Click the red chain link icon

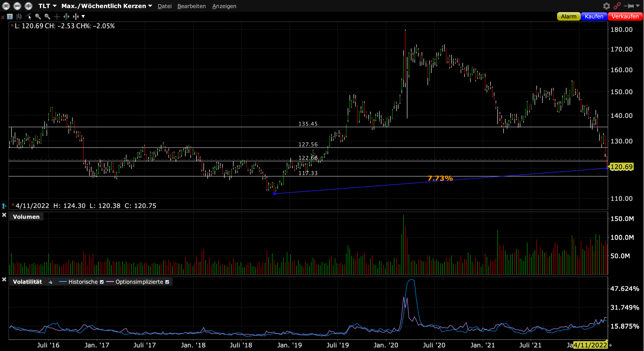pyautogui.click(x=617, y=6)
